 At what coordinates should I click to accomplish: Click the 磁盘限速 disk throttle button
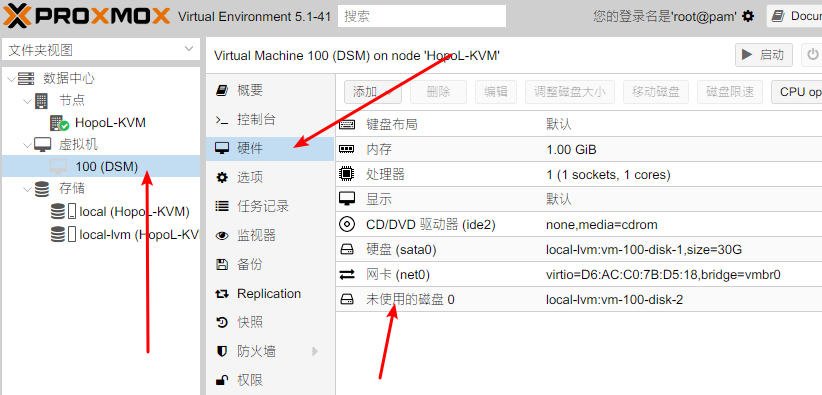[730, 92]
